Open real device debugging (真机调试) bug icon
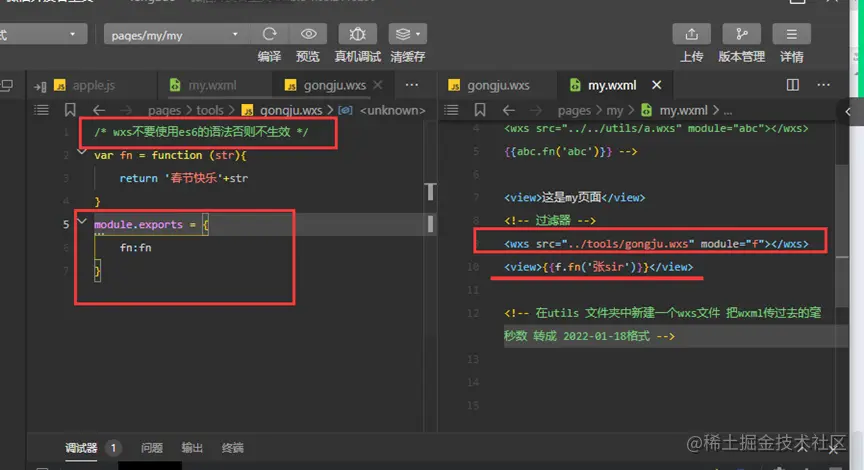Viewport: 864px width, 470px height. [x=357, y=34]
